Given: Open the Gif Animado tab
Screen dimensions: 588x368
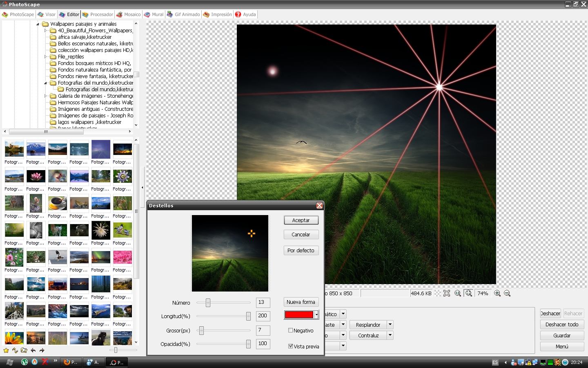Looking at the screenshot, I should [183, 14].
